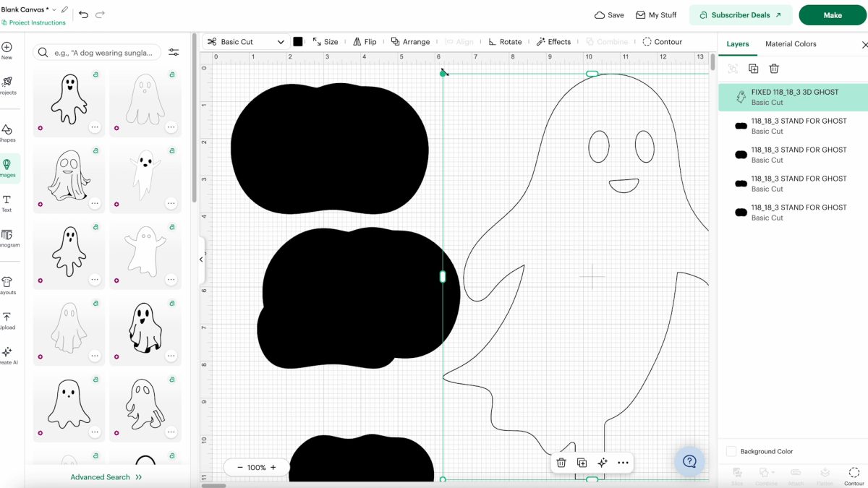Click Attach at bottom of Layers panel
This screenshot has width=868, height=488.
click(x=796, y=476)
